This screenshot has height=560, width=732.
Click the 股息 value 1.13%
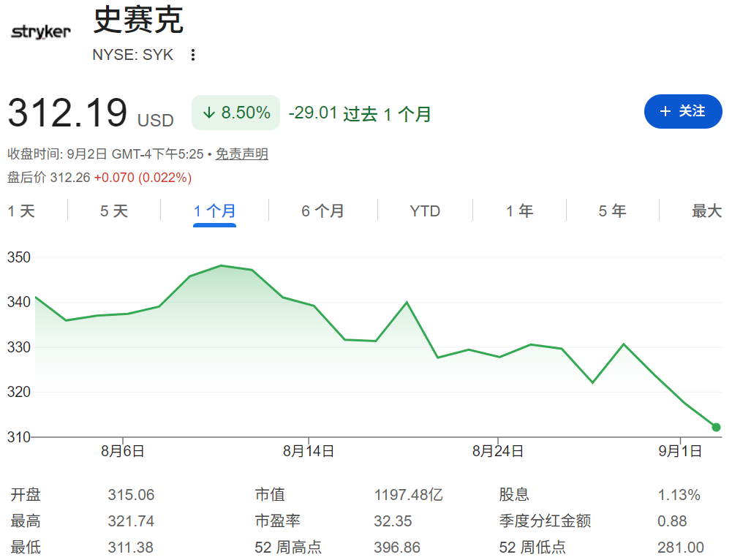pos(679,495)
